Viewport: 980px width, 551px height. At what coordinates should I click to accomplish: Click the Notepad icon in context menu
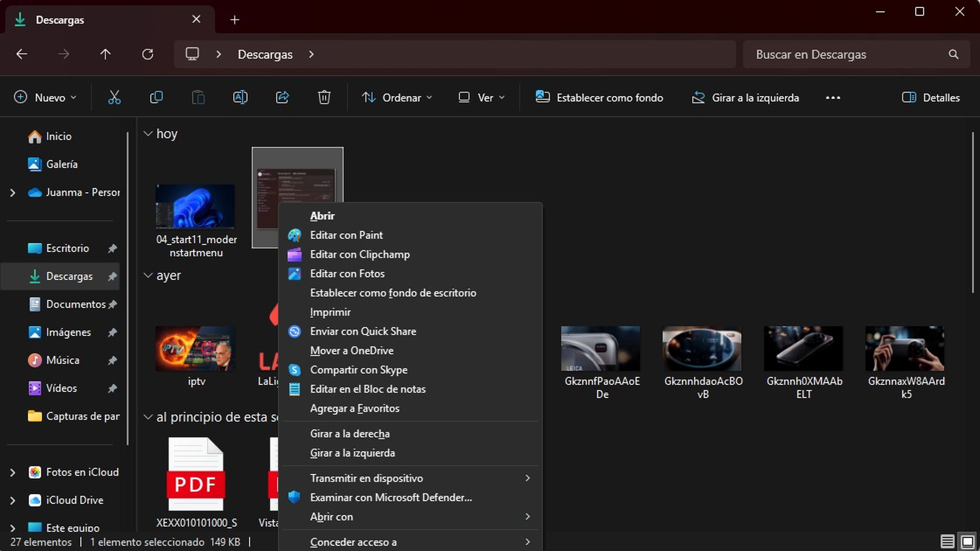click(x=295, y=389)
